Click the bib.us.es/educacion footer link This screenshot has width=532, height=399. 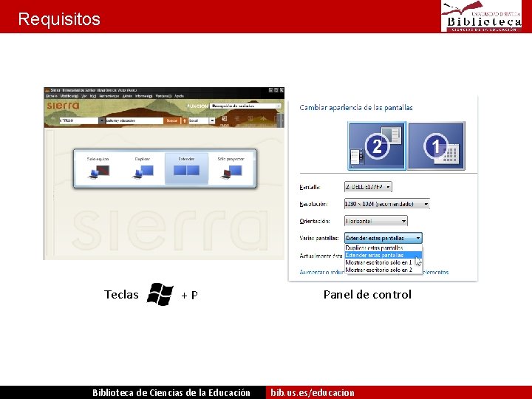pyautogui.click(x=313, y=392)
